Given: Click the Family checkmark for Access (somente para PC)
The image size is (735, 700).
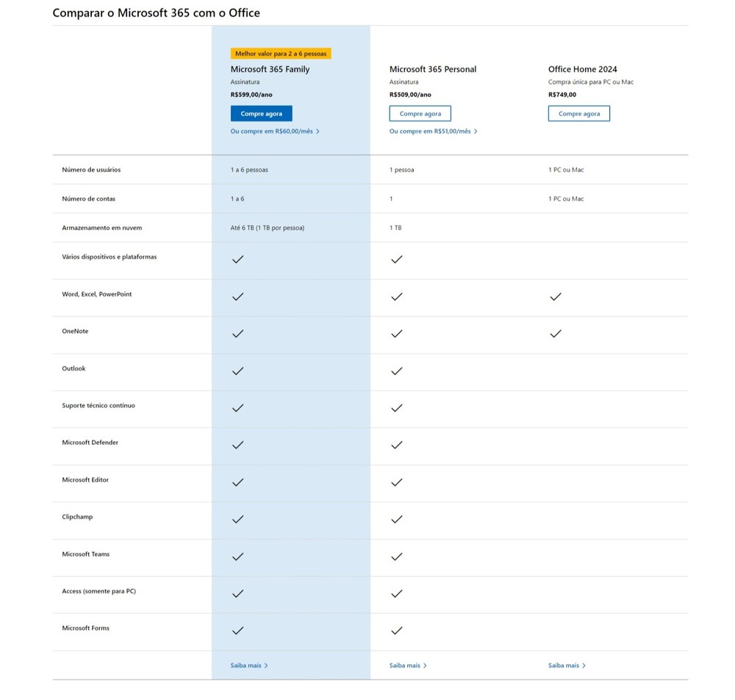Looking at the screenshot, I should click(x=237, y=594).
